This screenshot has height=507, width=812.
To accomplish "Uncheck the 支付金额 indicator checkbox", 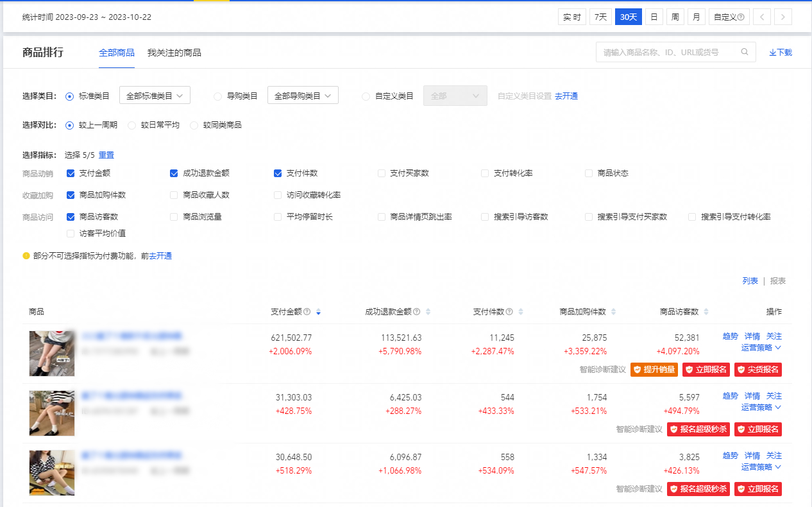I will [x=71, y=173].
